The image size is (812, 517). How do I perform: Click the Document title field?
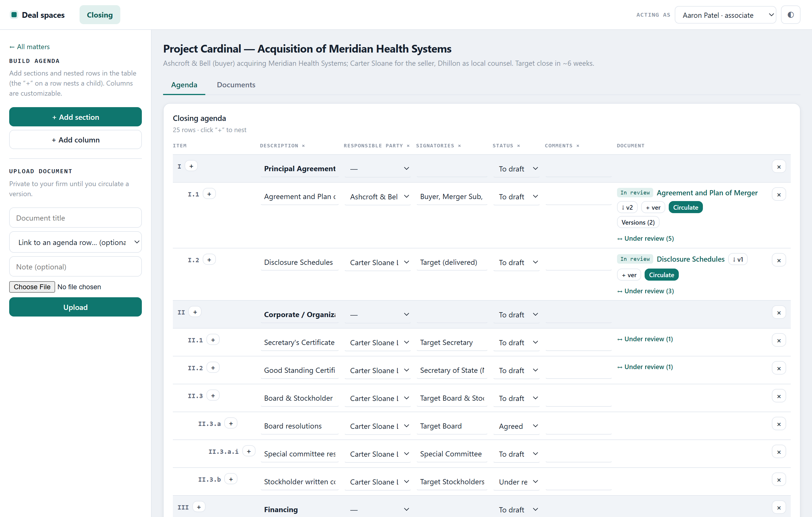pyautogui.click(x=76, y=218)
